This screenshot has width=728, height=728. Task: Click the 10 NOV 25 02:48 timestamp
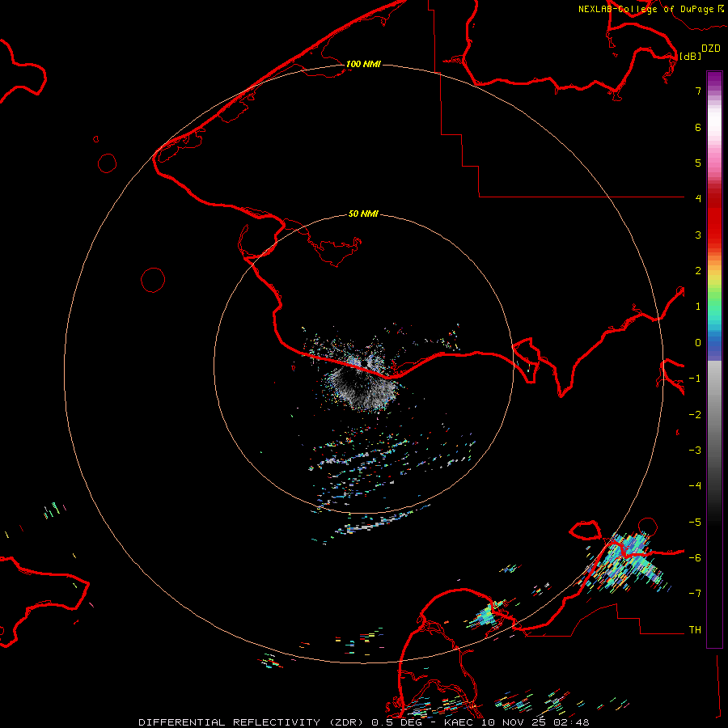point(535,722)
